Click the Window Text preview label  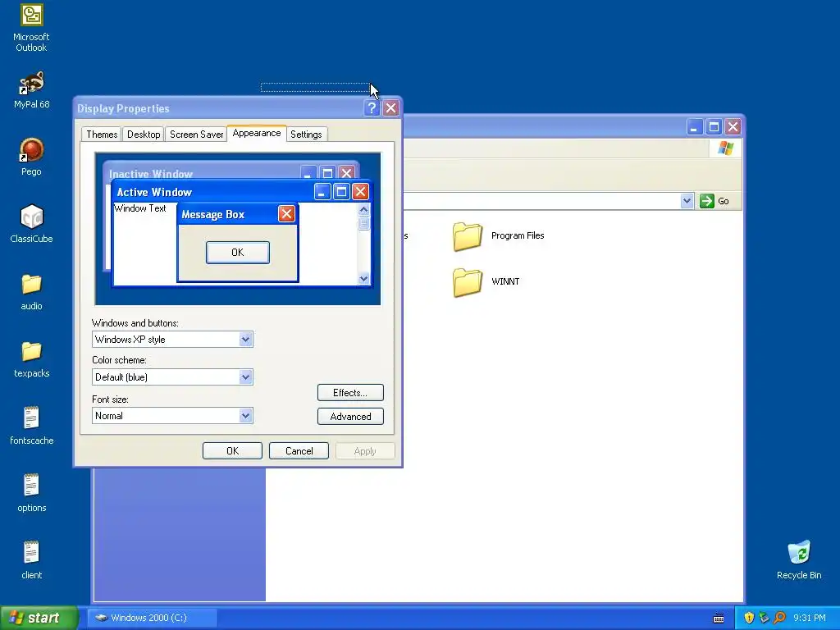140,208
